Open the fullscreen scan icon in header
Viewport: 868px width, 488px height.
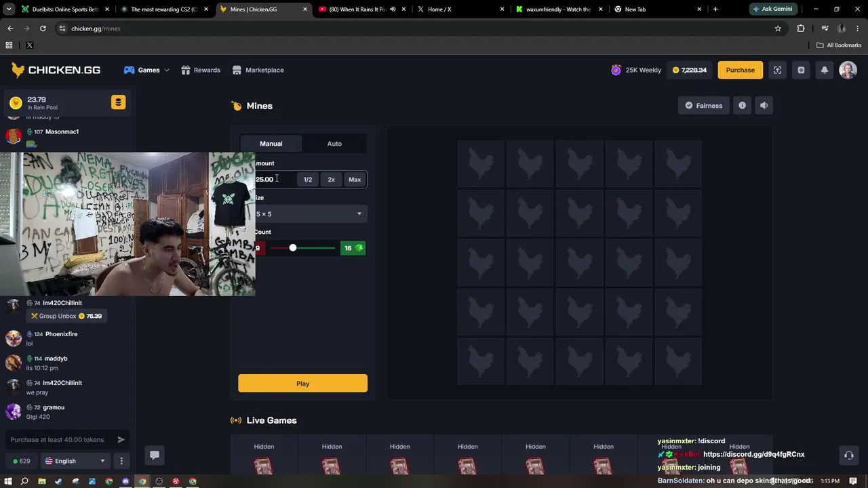[778, 70]
